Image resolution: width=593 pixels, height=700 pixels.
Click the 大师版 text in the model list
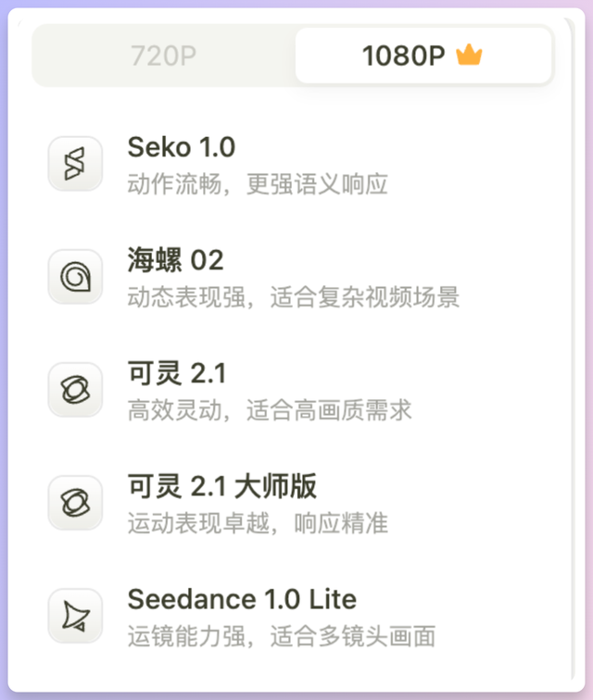click(x=276, y=486)
